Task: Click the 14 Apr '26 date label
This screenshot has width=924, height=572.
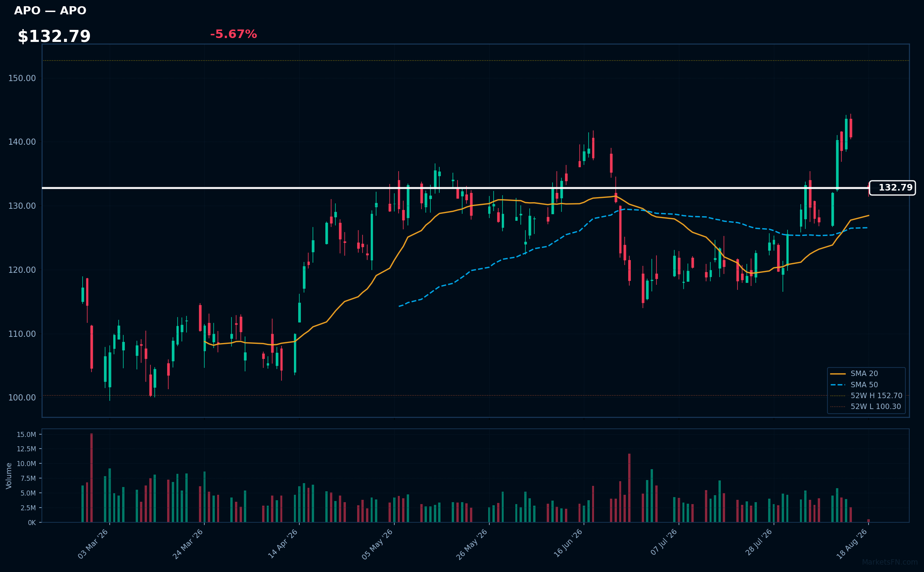Action: click(x=283, y=544)
